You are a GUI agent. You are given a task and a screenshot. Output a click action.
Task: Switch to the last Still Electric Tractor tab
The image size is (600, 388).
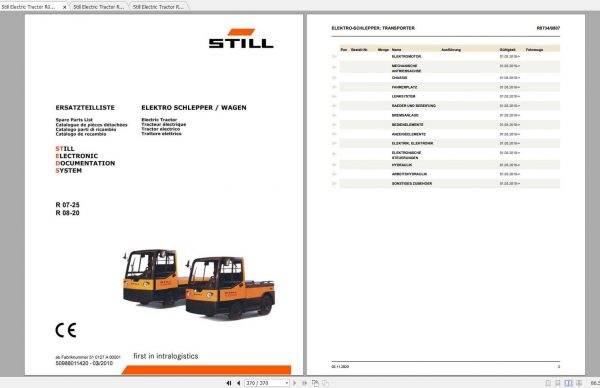pos(158,7)
